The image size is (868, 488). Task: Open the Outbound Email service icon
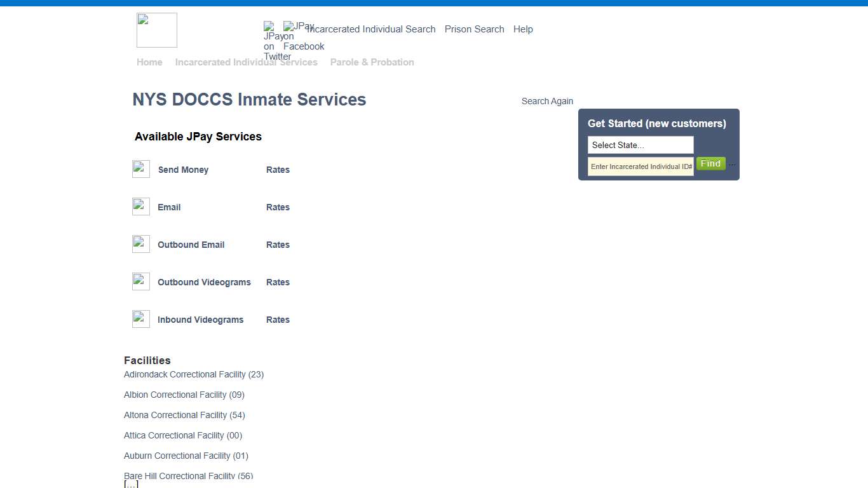140,243
